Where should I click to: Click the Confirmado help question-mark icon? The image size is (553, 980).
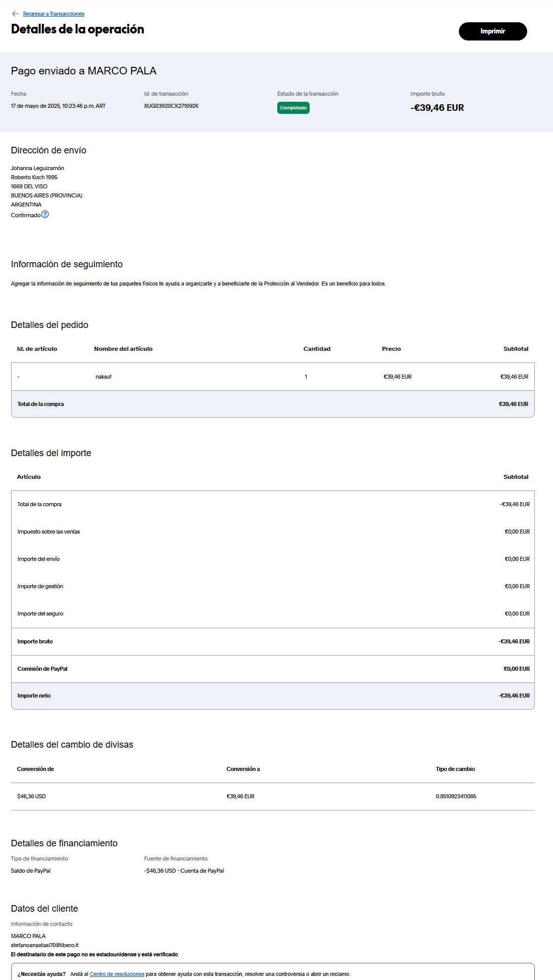point(45,215)
